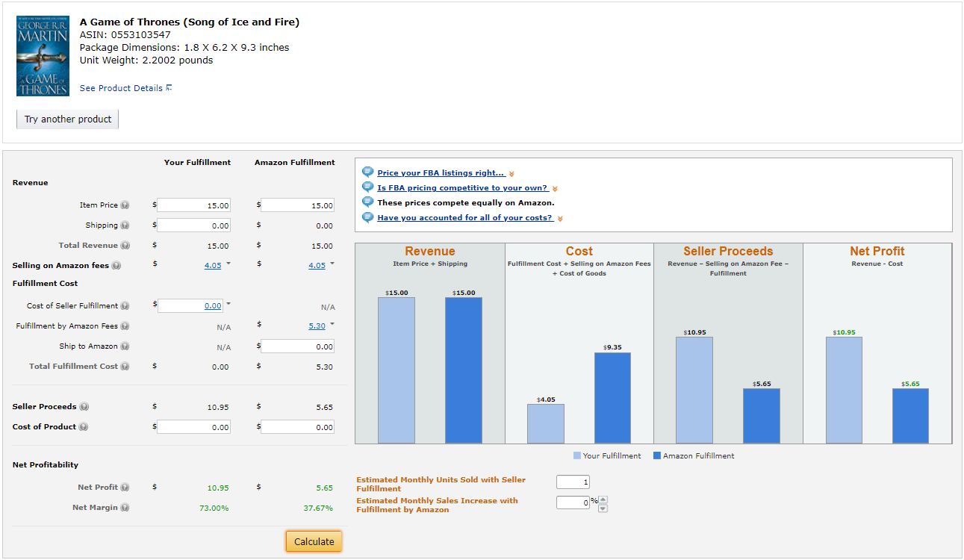Click the Your Fulfillment Item Price field
The image size is (964, 560).
(193, 205)
